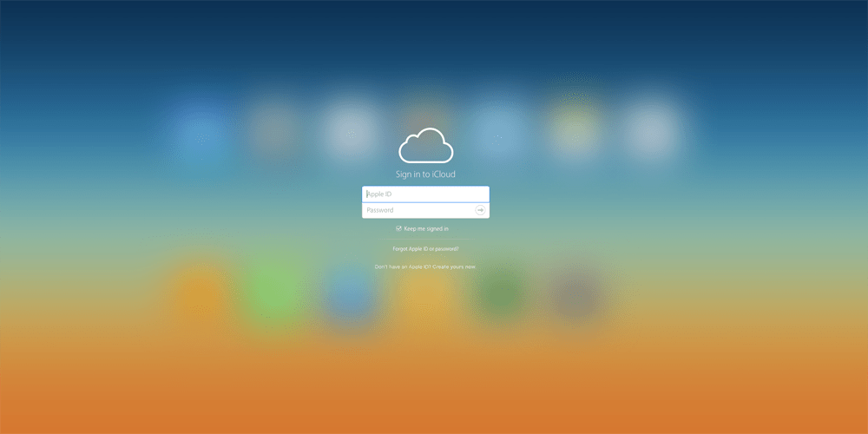Click the blurred blue Keynote icon
The width and height of the screenshot is (868, 434).
[x=349, y=295]
